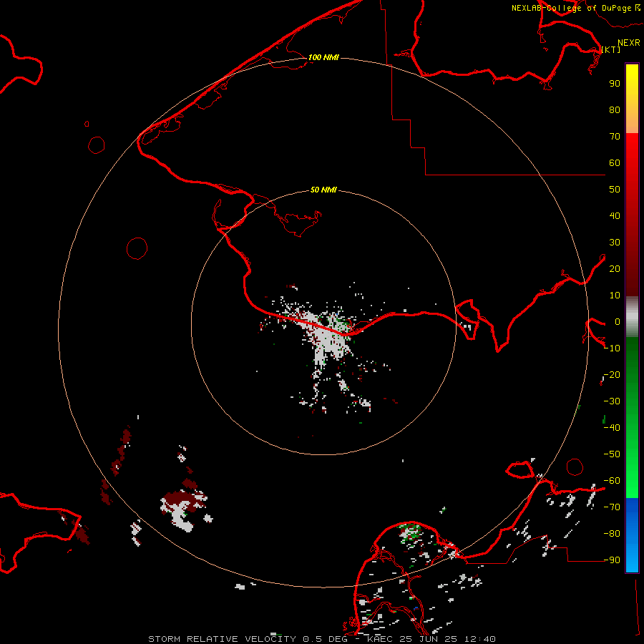Screen dimensions: 644x644
Task: Select the -60 value on velocity scale
Action: [612, 481]
